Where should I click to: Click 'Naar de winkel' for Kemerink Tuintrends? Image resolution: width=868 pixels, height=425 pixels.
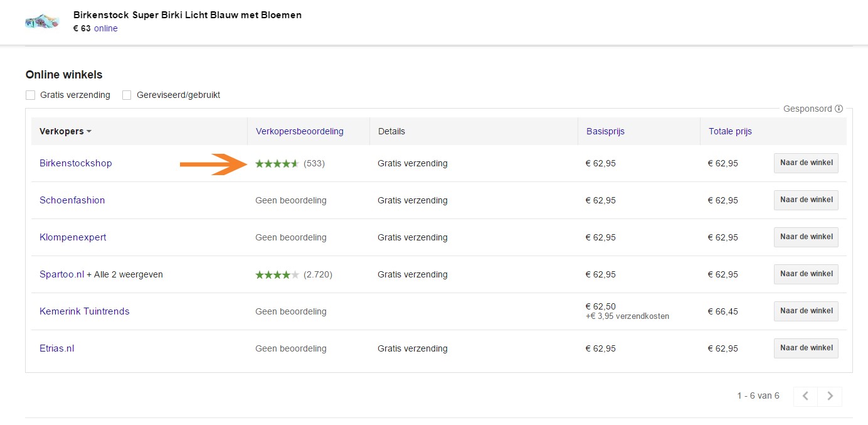(807, 311)
